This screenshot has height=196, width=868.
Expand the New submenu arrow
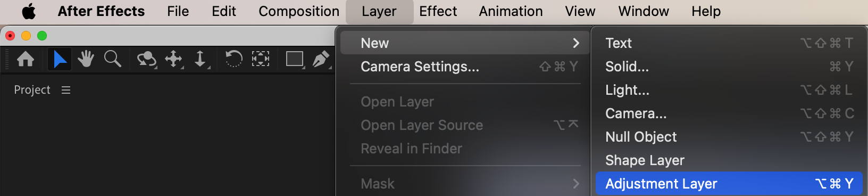(576, 43)
